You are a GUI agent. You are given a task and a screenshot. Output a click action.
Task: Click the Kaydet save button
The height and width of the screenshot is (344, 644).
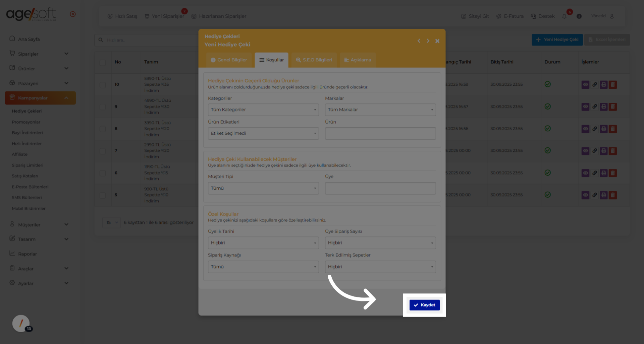(424, 305)
